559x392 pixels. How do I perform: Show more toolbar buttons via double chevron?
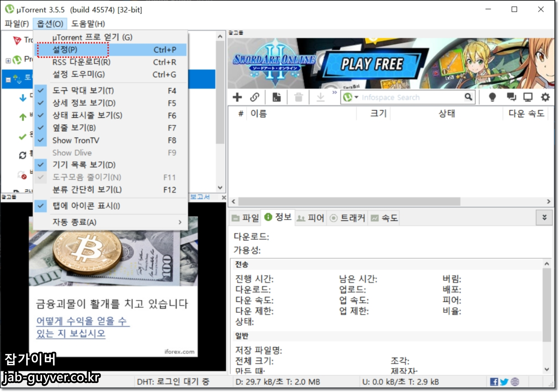pos(334,92)
